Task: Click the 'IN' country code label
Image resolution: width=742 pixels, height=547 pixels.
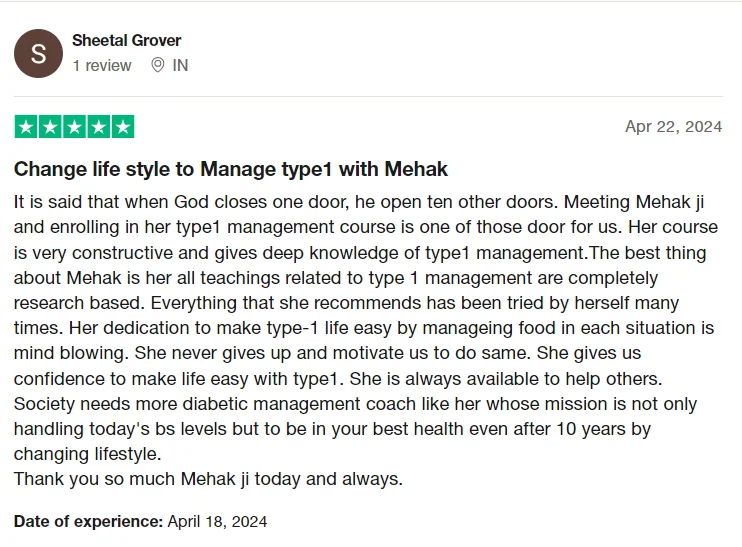Action: [x=180, y=65]
